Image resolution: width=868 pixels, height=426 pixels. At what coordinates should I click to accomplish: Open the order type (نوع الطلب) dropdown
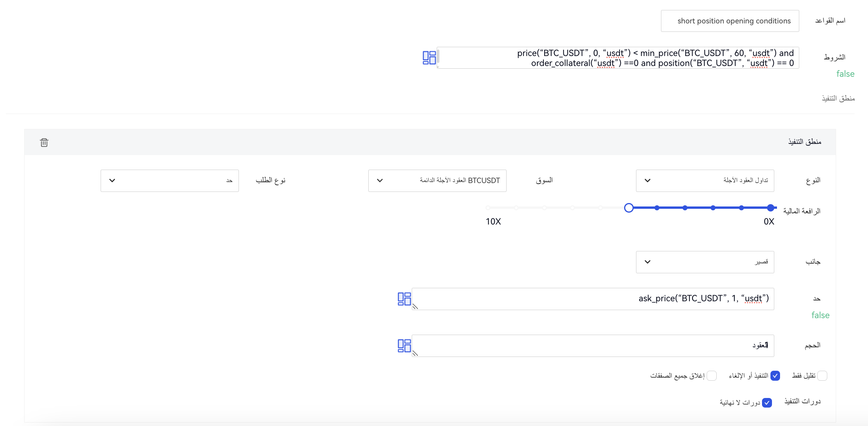tap(169, 181)
